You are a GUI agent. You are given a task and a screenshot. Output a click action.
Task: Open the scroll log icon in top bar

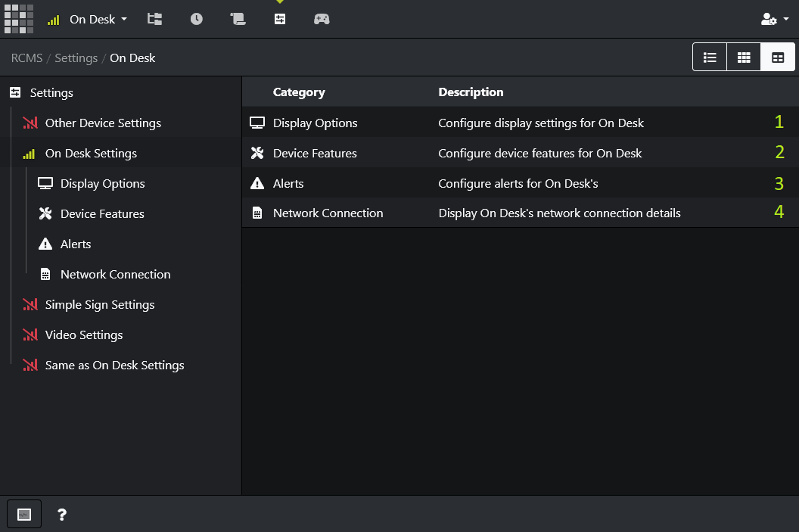pyautogui.click(x=238, y=20)
